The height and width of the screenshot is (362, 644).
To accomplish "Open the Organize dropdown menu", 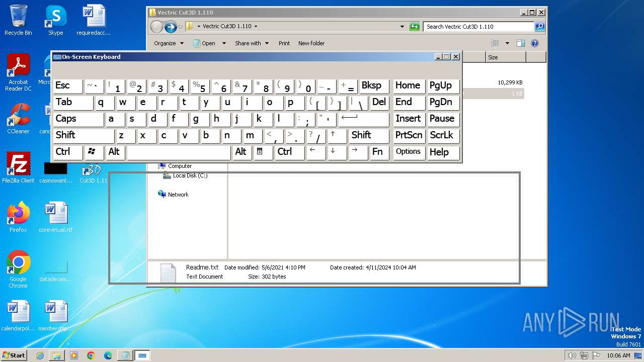I will coord(169,43).
